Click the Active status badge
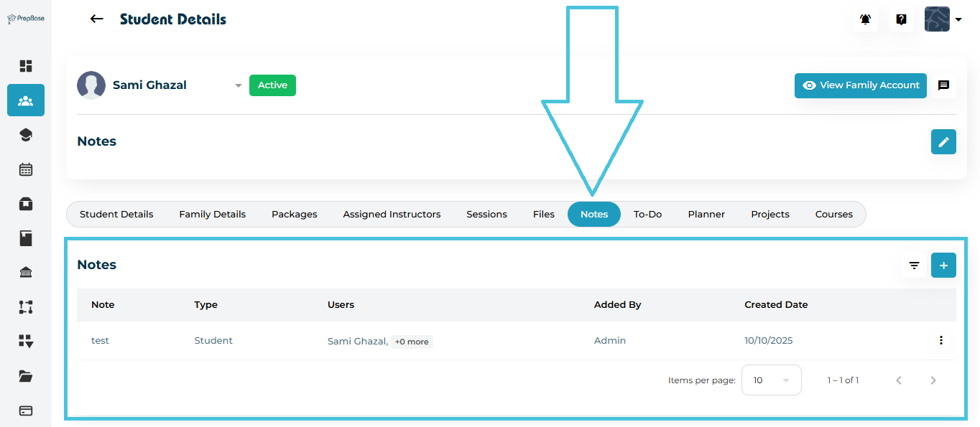The width and height of the screenshot is (980, 427). tap(272, 85)
